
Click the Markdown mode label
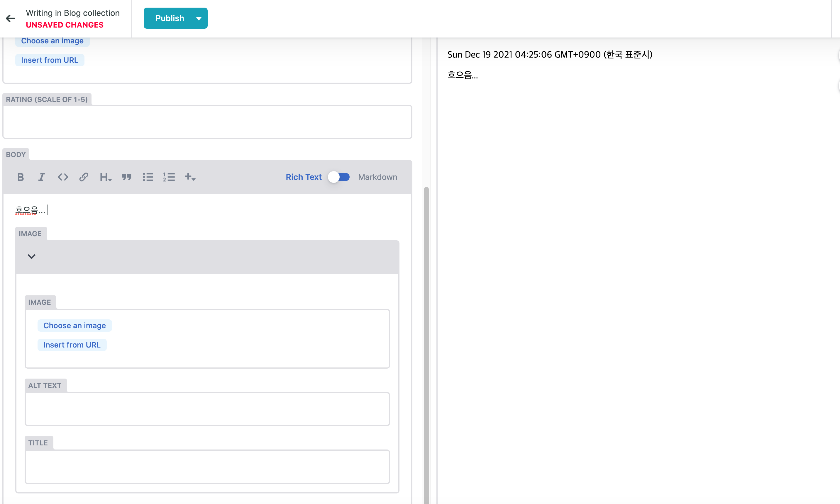(x=377, y=177)
